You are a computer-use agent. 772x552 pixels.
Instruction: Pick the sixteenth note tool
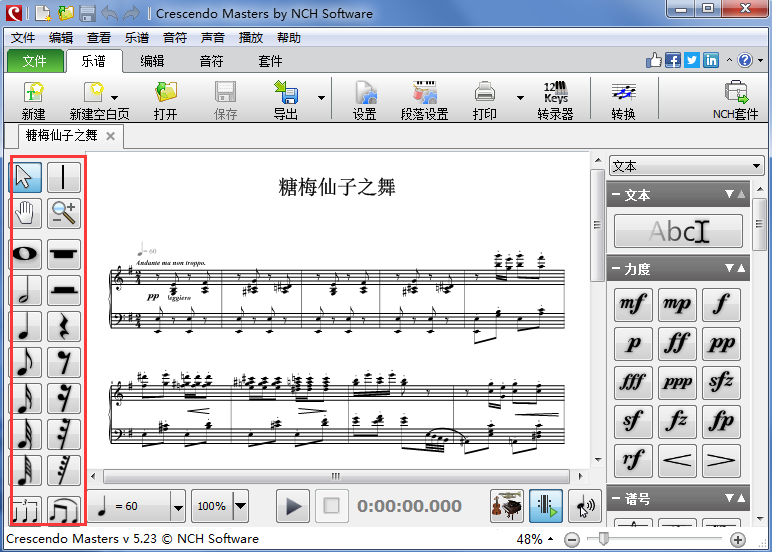(x=25, y=398)
